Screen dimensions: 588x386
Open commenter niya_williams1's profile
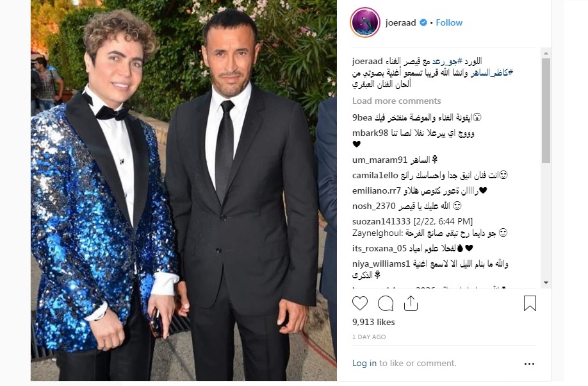[x=381, y=264]
